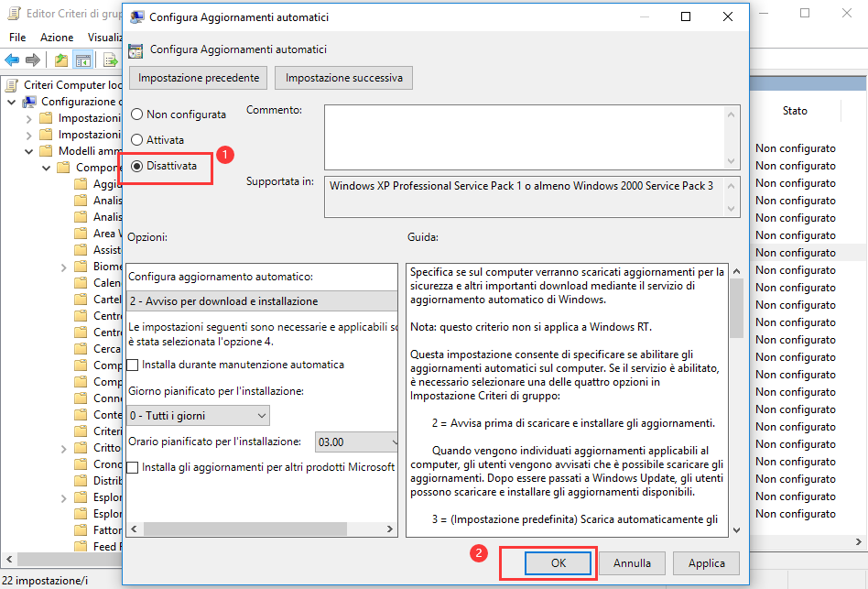Open the File menu
The image size is (868, 589).
(17, 37)
